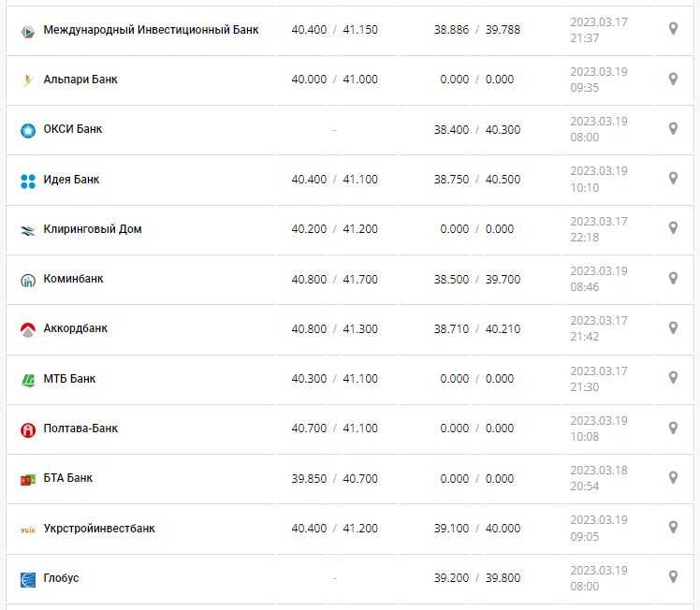Show Идея Банк branches via map pin
Viewport: 700px width, 610px height.
tap(673, 179)
